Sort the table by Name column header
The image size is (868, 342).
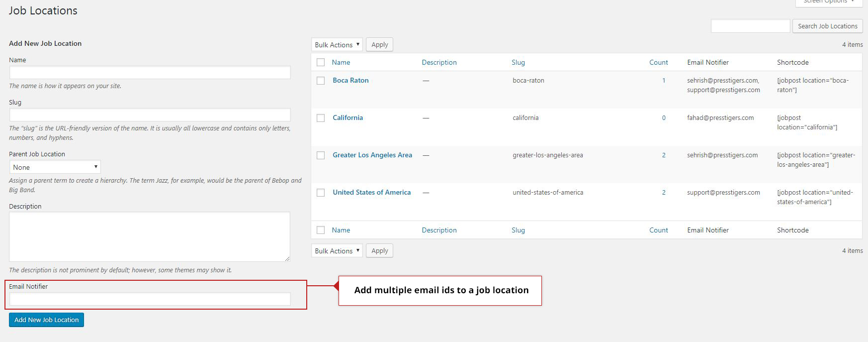click(x=341, y=62)
